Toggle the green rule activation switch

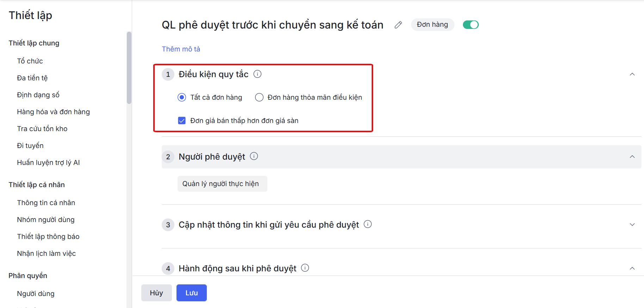click(x=471, y=25)
